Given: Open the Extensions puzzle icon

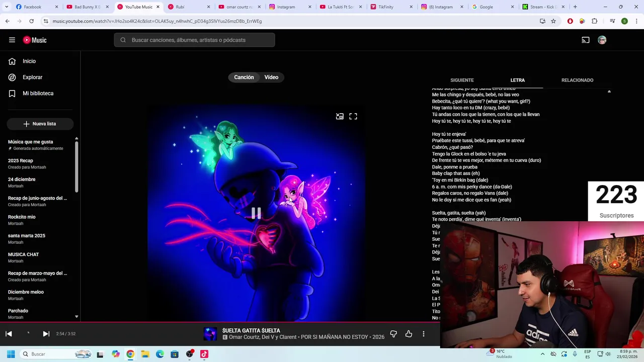Looking at the screenshot, I should 595,21.
